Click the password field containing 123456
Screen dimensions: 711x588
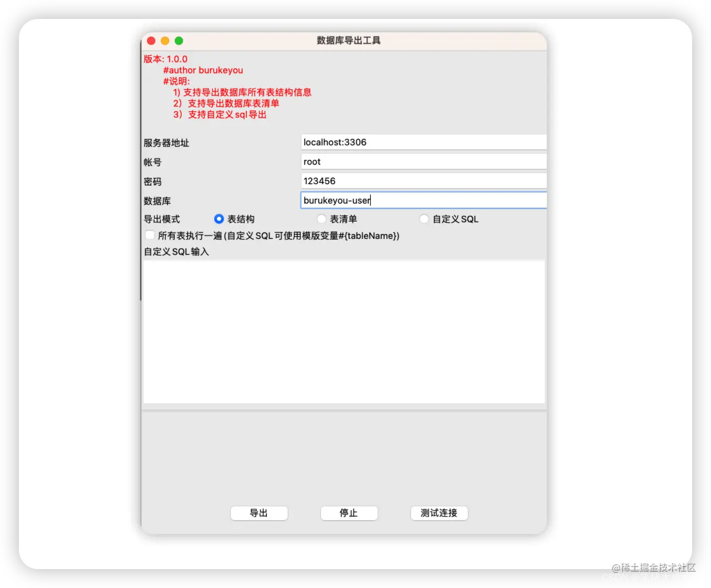coord(424,181)
